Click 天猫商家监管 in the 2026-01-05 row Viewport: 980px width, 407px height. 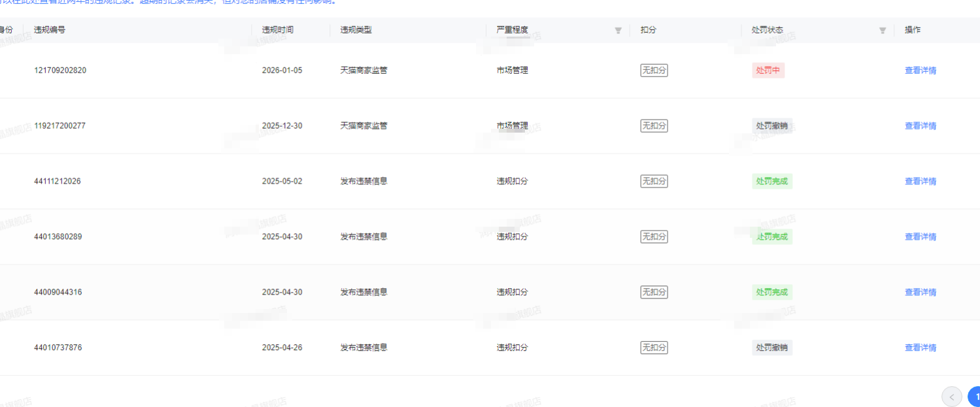tap(363, 71)
